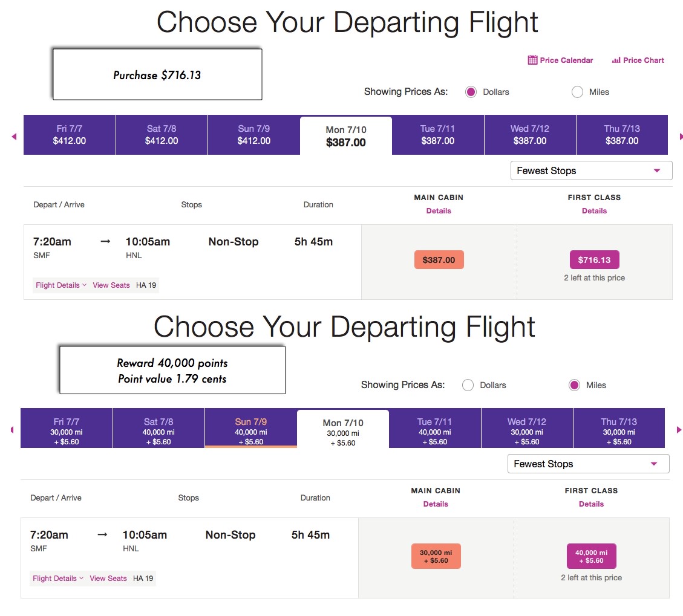Show earlier dates in the miles date bar

[x=12, y=430]
